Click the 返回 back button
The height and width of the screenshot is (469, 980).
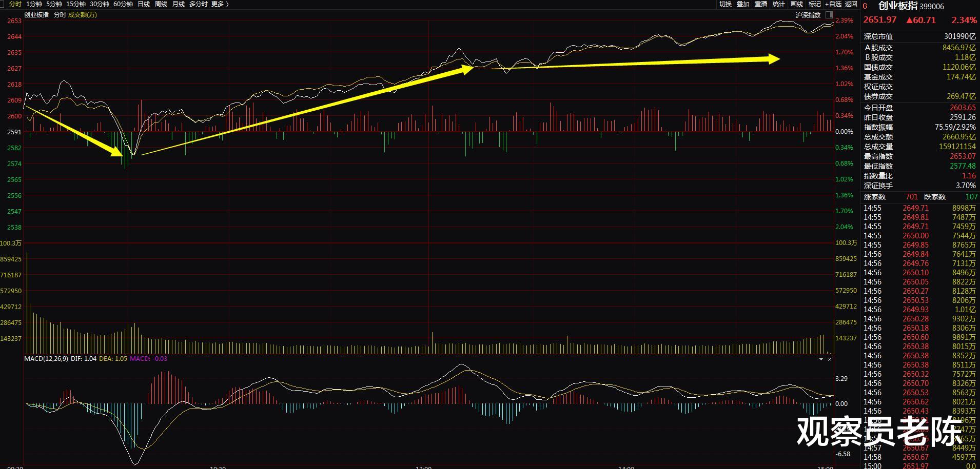[851, 4]
